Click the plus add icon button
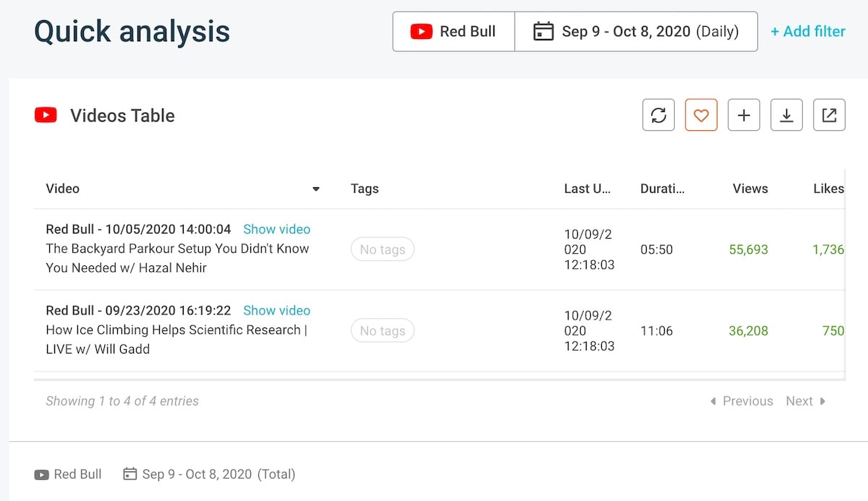 coord(744,115)
